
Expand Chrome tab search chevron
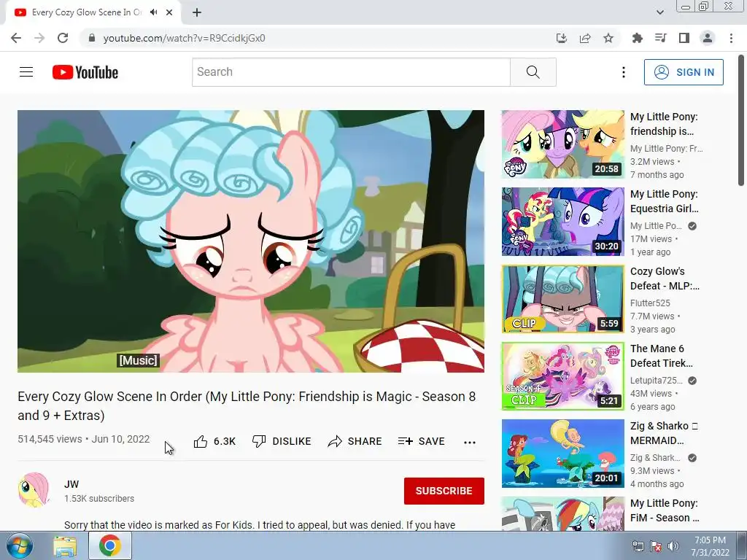659,12
